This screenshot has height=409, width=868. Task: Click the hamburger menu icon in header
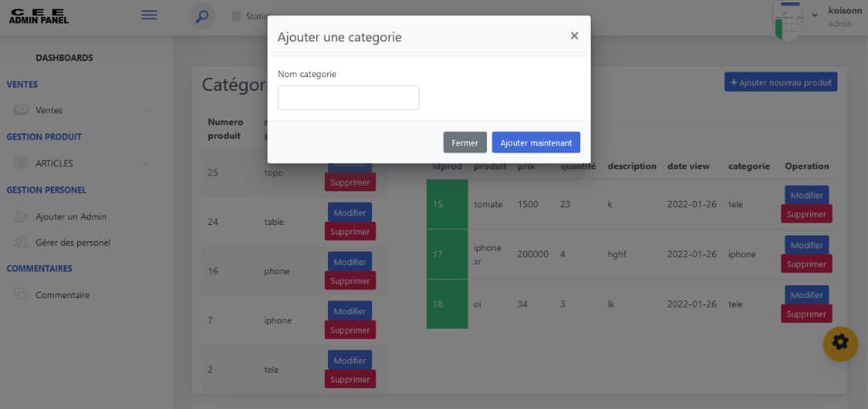pyautogui.click(x=149, y=14)
